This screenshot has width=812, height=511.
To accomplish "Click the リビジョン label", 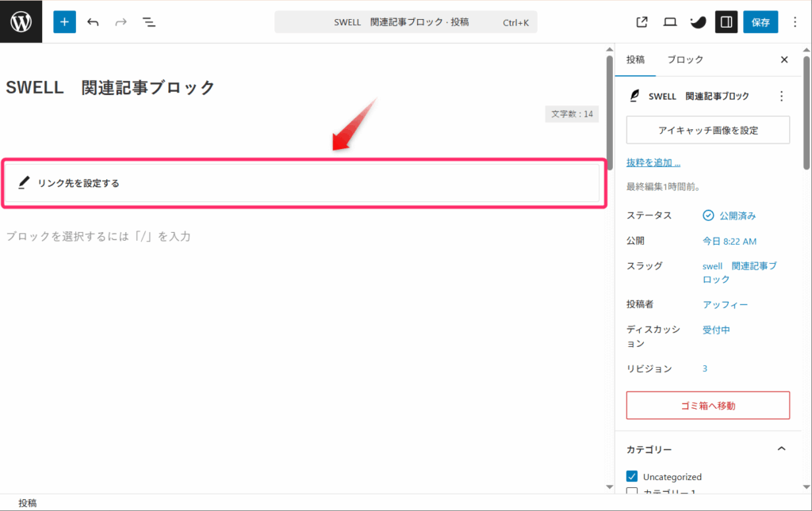I will pos(649,368).
